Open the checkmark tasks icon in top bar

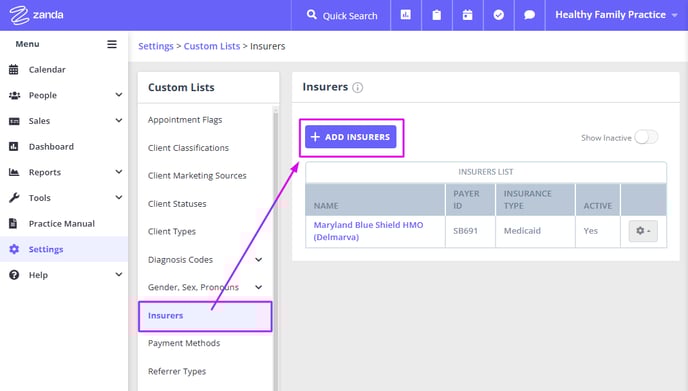(498, 15)
